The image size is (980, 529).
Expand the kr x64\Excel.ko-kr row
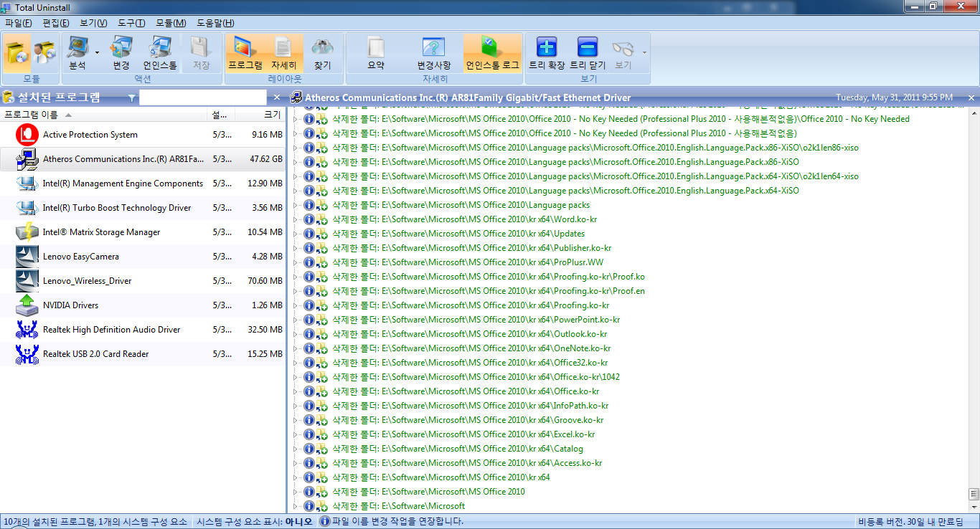click(295, 434)
